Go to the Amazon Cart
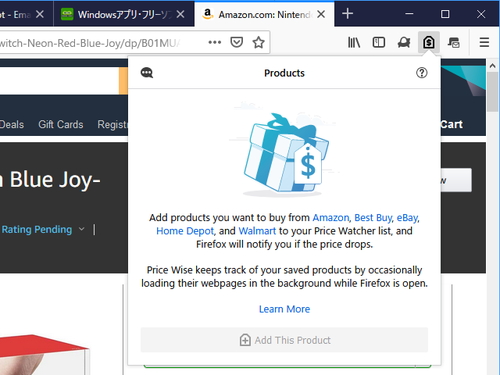The height and width of the screenshot is (375, 500). 451,124
